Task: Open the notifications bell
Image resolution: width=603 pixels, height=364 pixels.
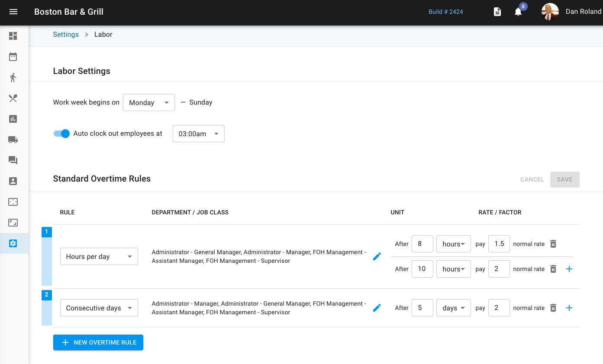Action: 518,12
